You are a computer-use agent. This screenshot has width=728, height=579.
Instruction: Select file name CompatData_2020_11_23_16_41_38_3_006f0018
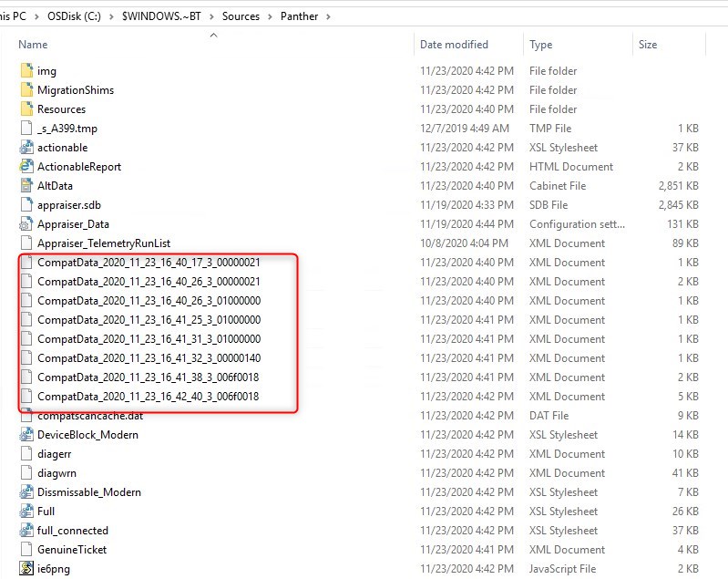(149, 377)
